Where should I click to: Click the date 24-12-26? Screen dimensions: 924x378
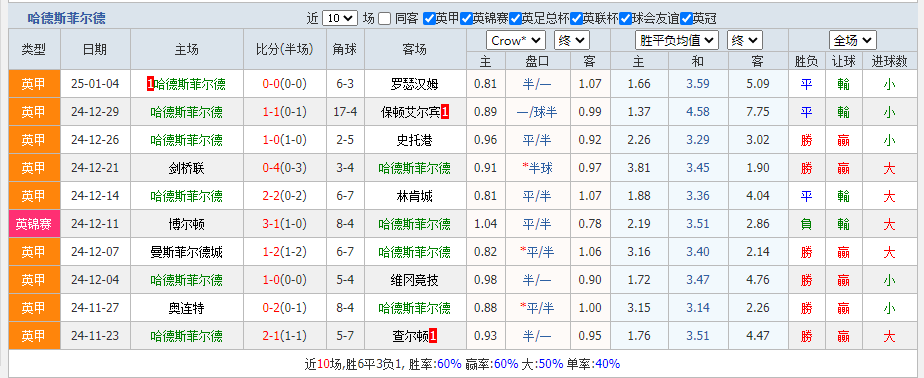pyautogui.click(x=95, y=140)
